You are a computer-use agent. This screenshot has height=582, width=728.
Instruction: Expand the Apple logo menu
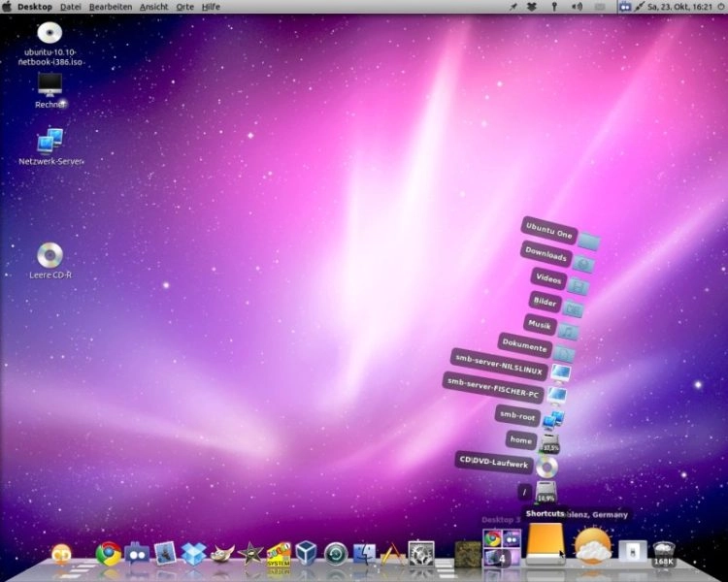pos(8,7)
